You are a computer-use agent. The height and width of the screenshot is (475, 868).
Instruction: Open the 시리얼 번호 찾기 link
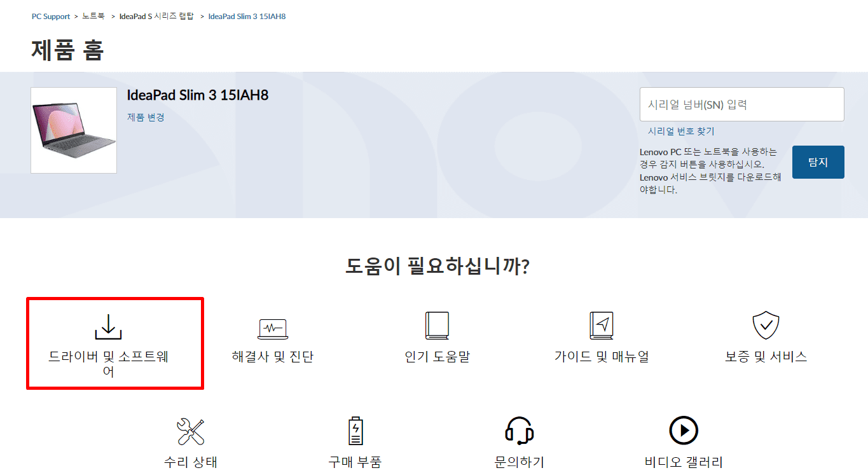click(681, 131)
